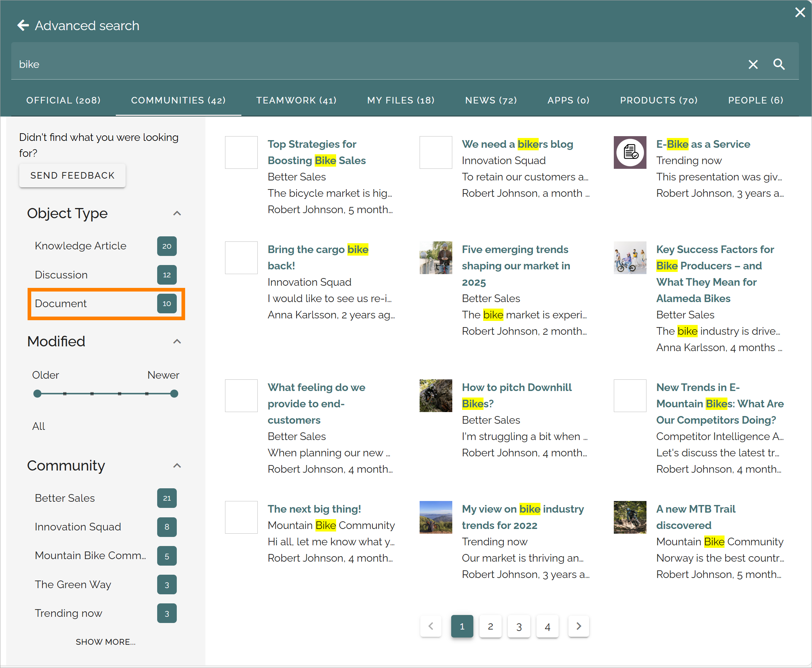Click empty thumbnail of We need a bikers blog
Screen dimensions: 812x668
click(436, 152)
